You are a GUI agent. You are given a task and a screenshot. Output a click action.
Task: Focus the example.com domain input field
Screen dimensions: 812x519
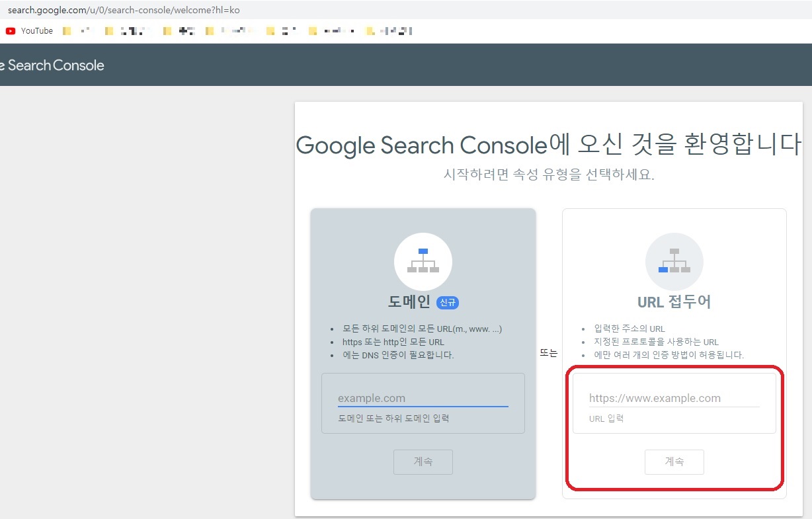(x=423, y=398)
